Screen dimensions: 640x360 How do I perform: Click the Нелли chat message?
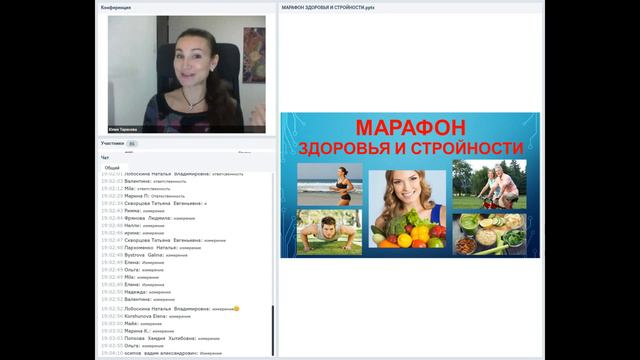[133, 225]
